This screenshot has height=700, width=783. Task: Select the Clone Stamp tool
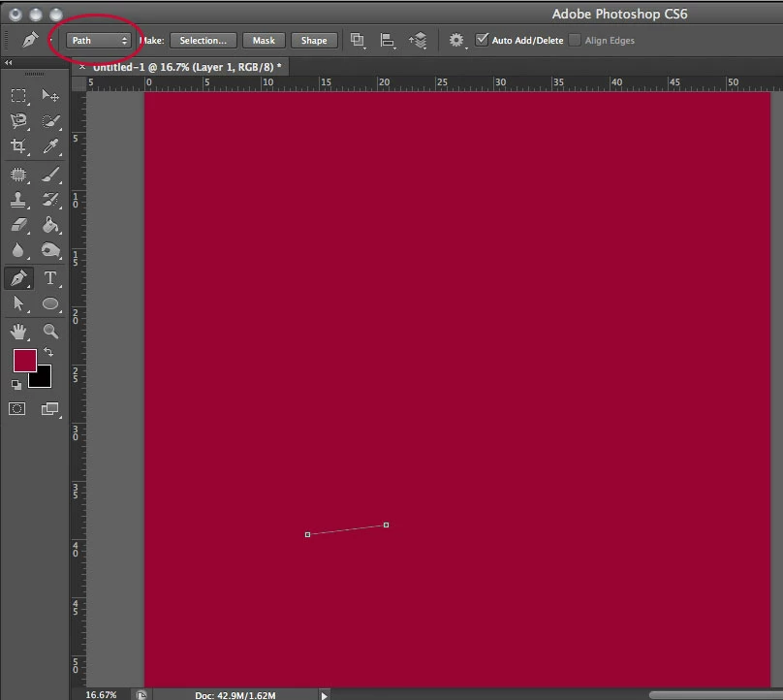point(18,200)
